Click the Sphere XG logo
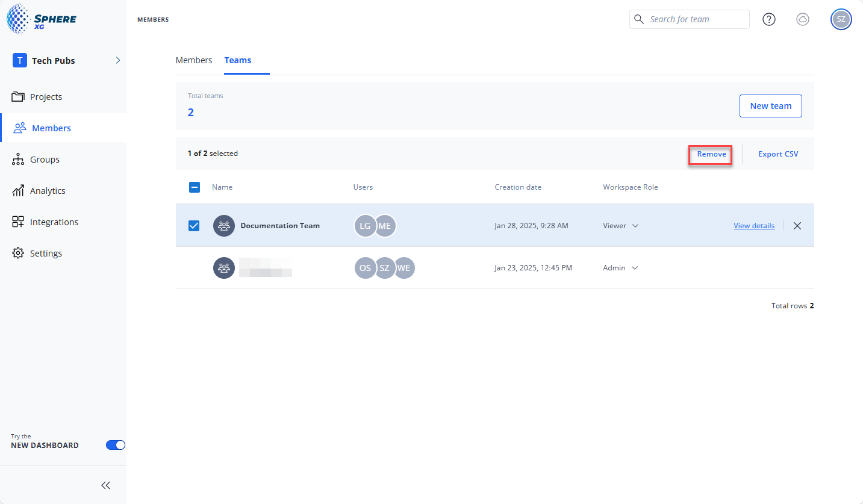This screenshot has width=863, height=504. pyautogui.click(x=42, y=19)
